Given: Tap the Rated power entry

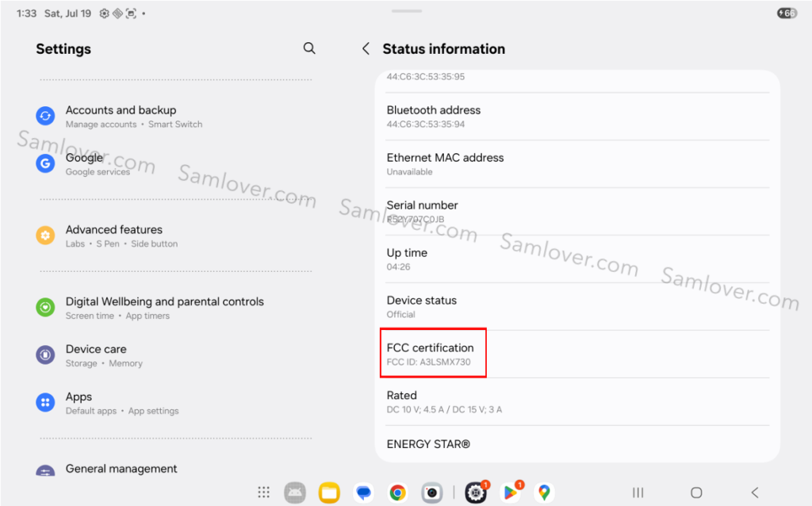Looking at the screenshot, I should point(577,402).
